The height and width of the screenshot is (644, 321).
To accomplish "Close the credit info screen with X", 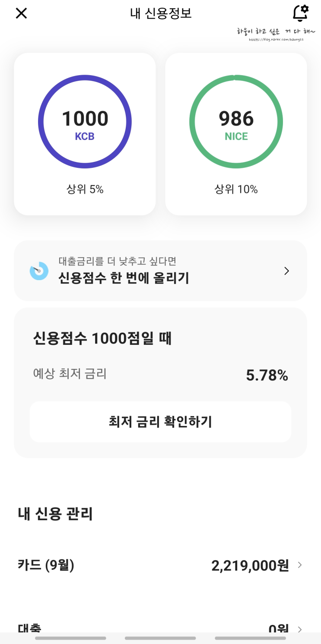I will click(x=21, y=13).
